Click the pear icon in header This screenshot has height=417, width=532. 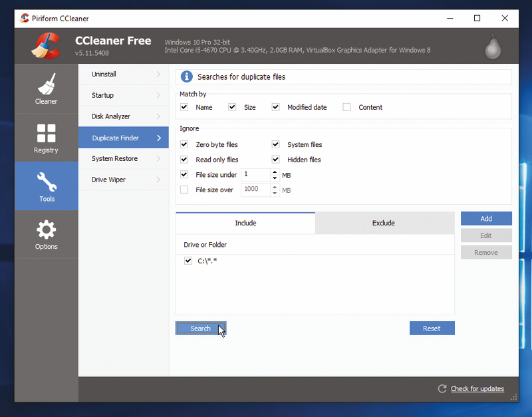coord(493,47)
